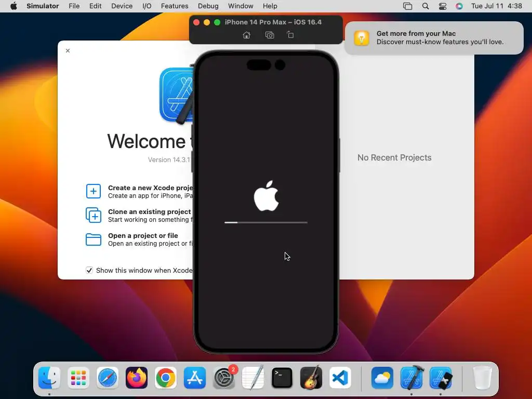
Task: Open the Debug menu
Action: 208,6
